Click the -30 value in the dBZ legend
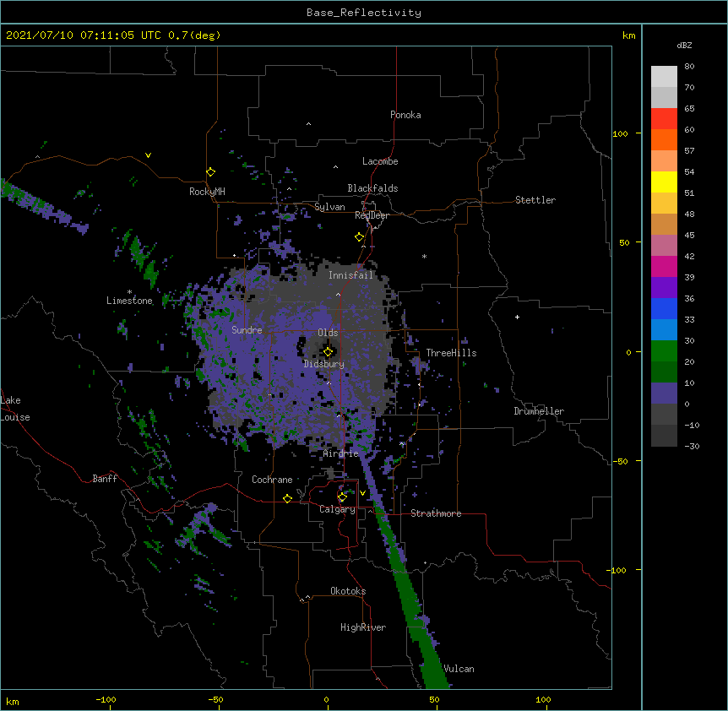 692,446
